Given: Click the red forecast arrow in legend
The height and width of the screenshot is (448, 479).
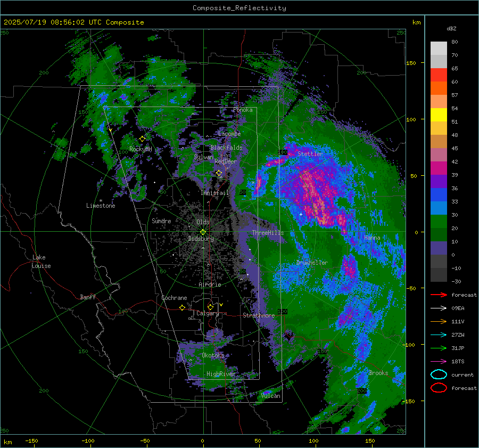Looking at the screenshot, I should click(439, 295).
